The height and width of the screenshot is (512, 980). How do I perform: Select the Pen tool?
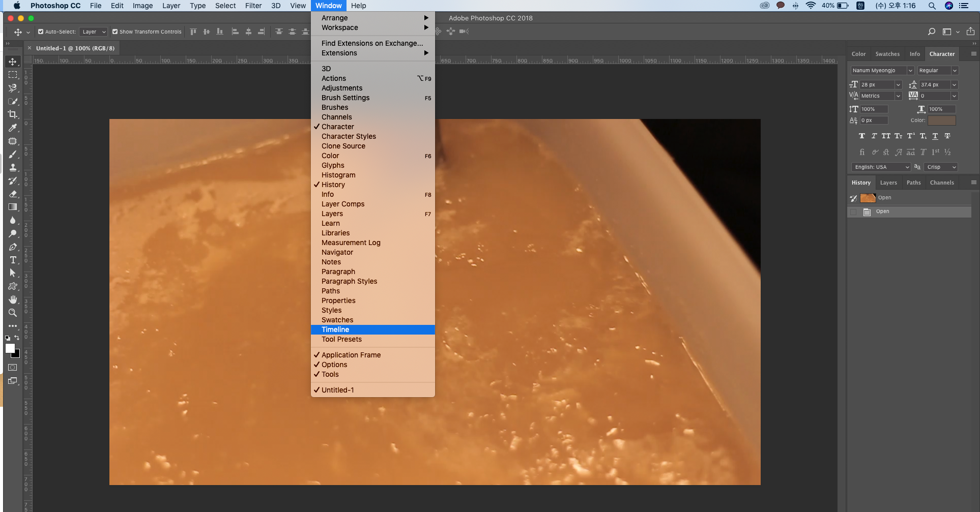pos(13,247)
